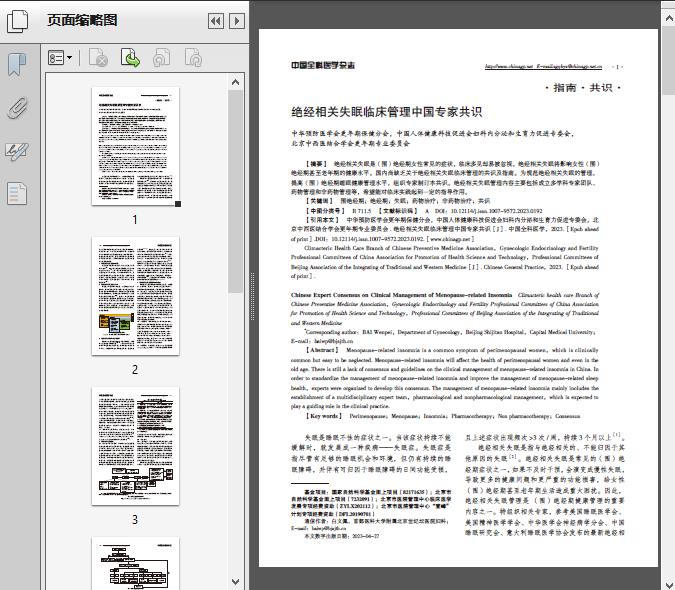Collapse the thumbnails panel with double arrow

coord(216,21)
